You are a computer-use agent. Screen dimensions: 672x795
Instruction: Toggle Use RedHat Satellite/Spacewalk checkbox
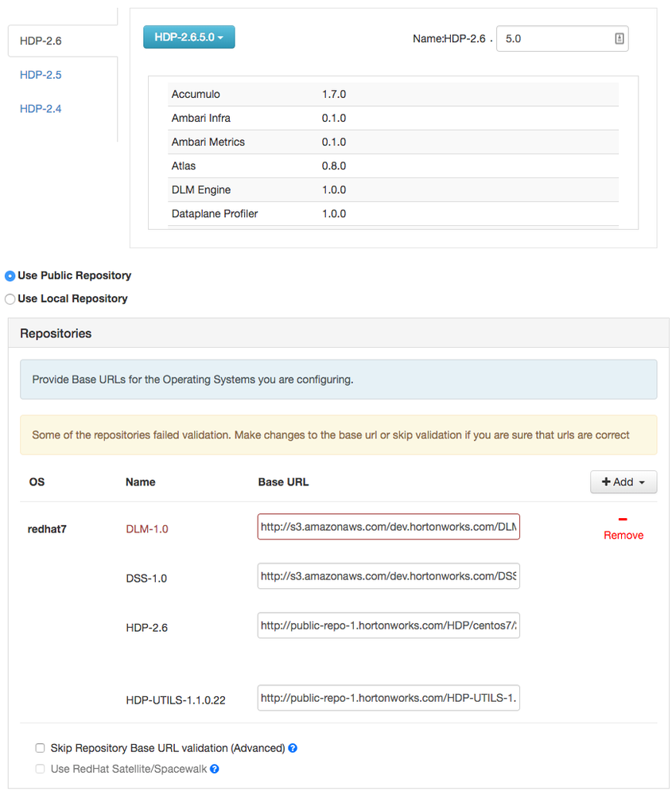[40, 769]
